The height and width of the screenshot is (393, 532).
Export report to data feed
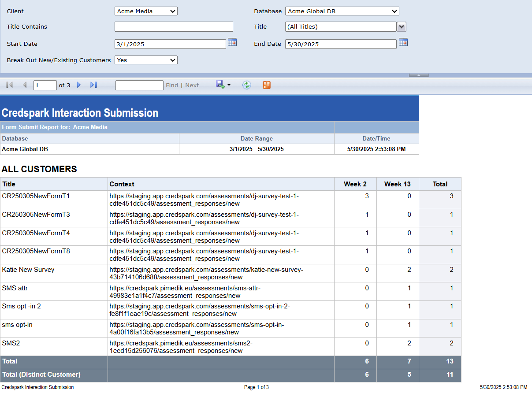pyautogui.click(x=266, y=85)
